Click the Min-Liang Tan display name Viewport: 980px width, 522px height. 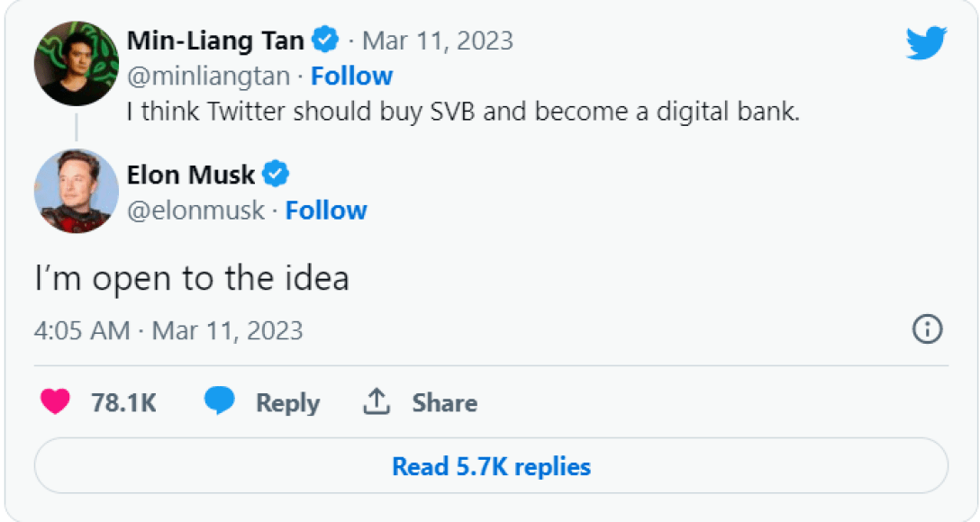pos(215,40)
